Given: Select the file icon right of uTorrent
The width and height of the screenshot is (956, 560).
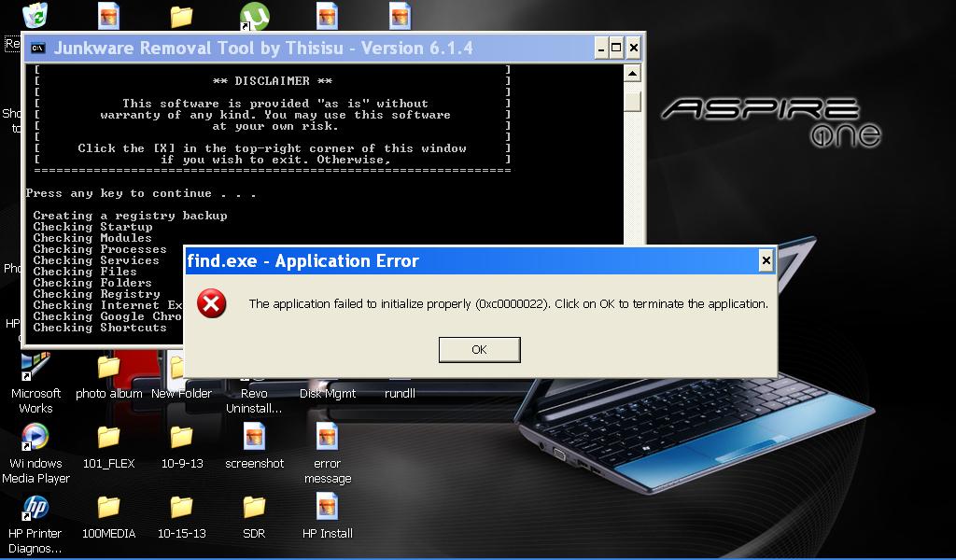Looking at the screenshot, I should (x=328, y=15).
